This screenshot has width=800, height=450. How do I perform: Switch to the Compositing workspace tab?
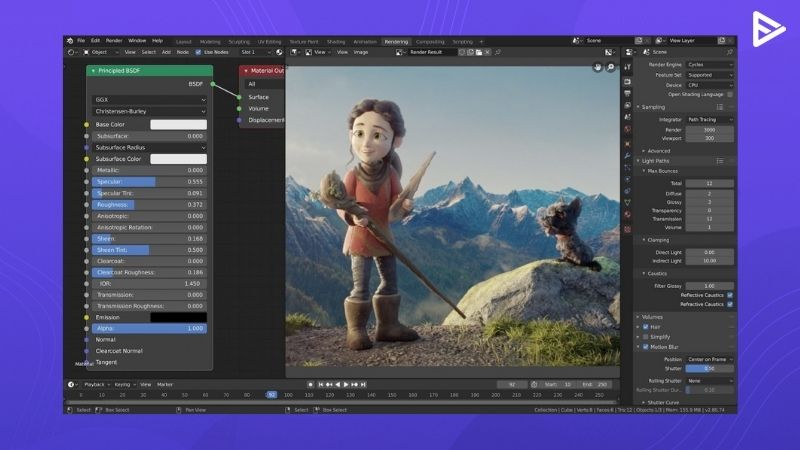tap(430, 42)
